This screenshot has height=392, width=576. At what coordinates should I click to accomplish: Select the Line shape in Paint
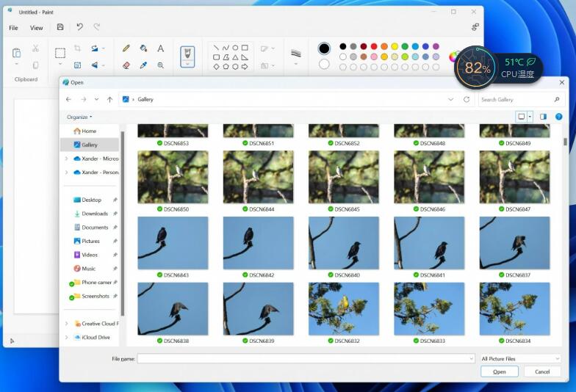(x=216, y=48)
